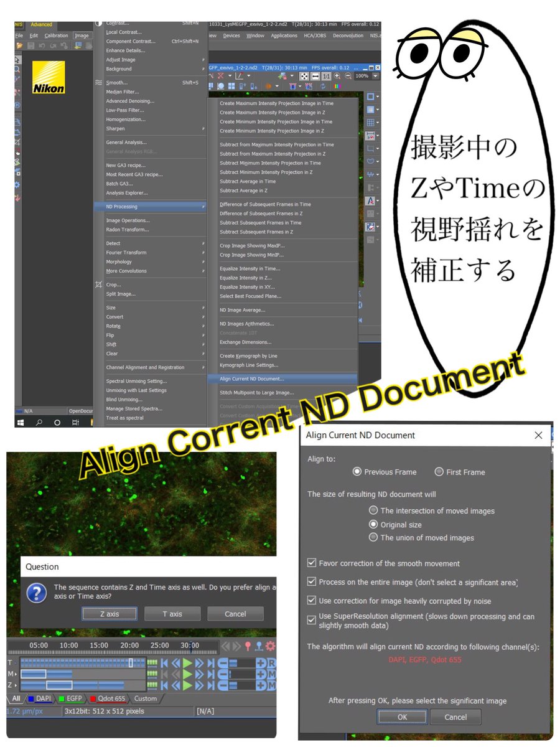Click the red pin marker icon
Screen dimensions: 560x747
point(247,646)
